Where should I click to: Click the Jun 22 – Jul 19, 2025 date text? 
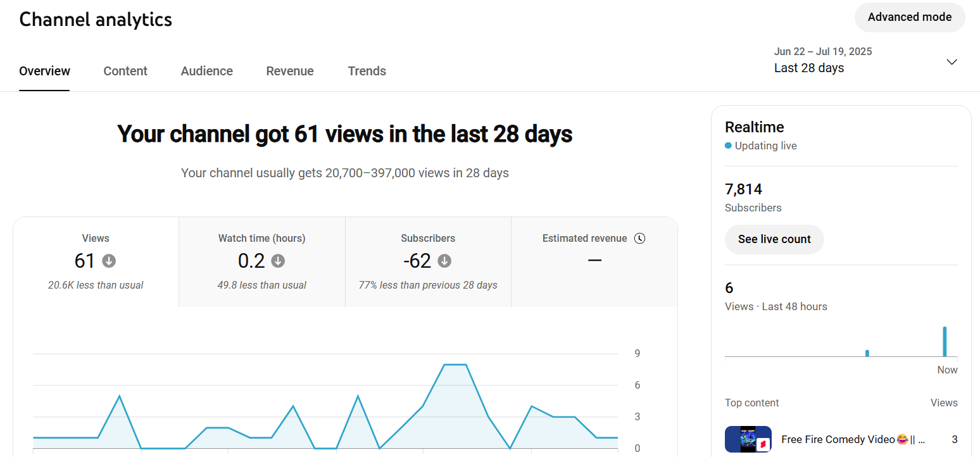click(823, 51)
